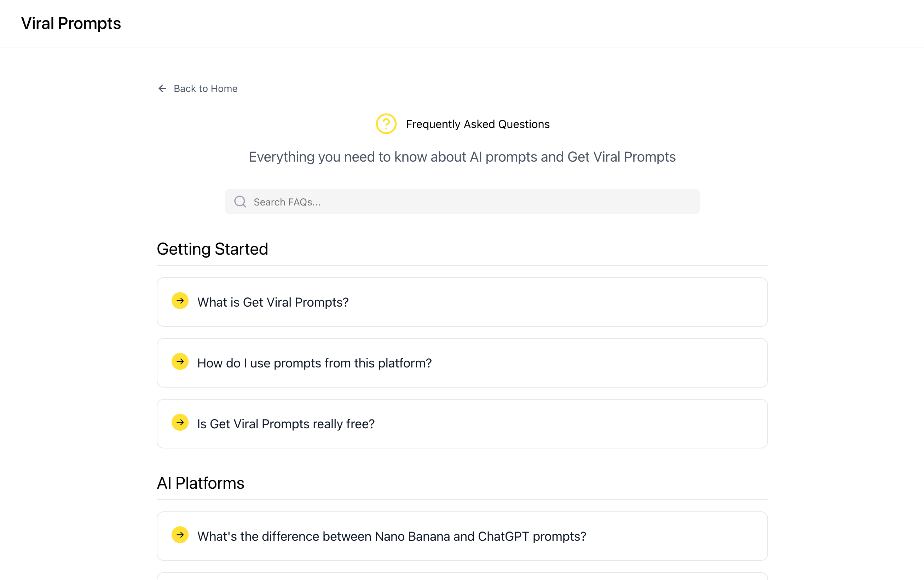Click arrow icon beside Is Get Viral Prompts free
Screen dimensions: 924x580
[180, 422]
